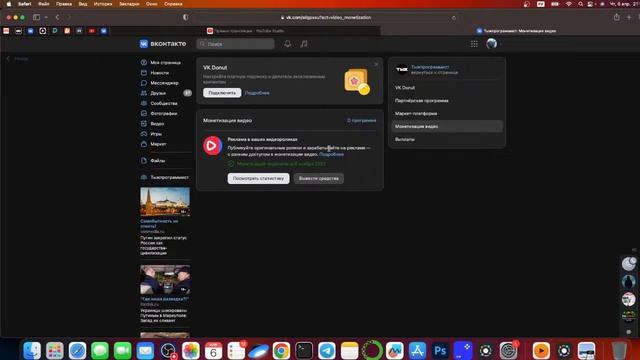Viewport: 640px width, 360px height.
Task: Open Telegram from the Dock
Action: pyautogui.click(x=327, y=350)
